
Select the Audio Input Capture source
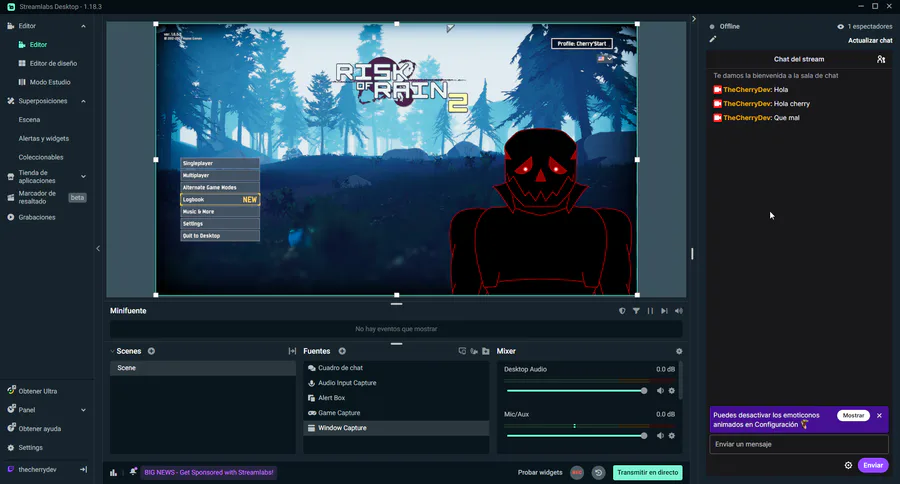(396, 383)
